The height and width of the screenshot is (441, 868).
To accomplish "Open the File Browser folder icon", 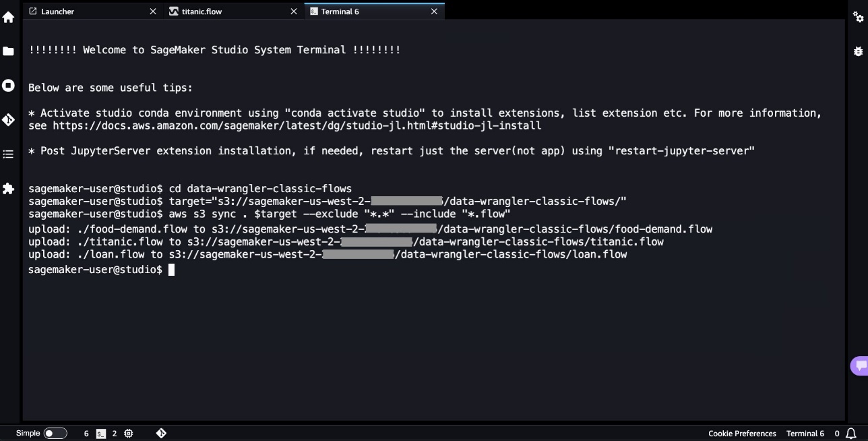I will pos(8,51).
